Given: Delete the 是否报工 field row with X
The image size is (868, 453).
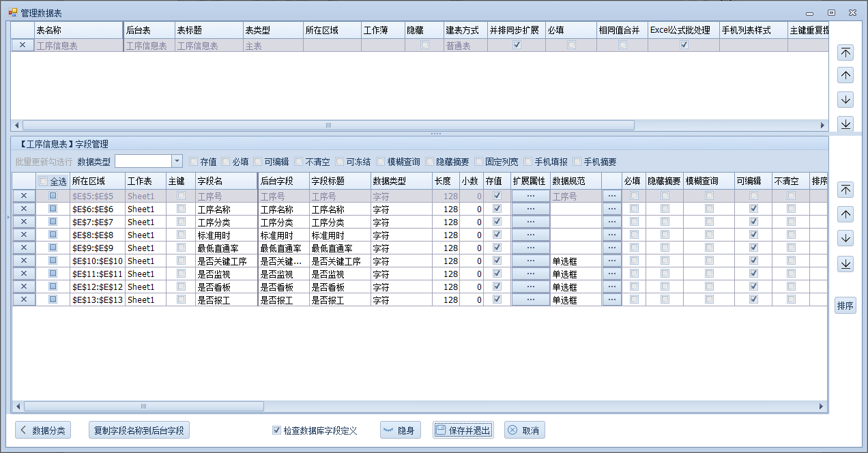Looking at the screenshot, I should pyautogui.click(x=24, y=299).
